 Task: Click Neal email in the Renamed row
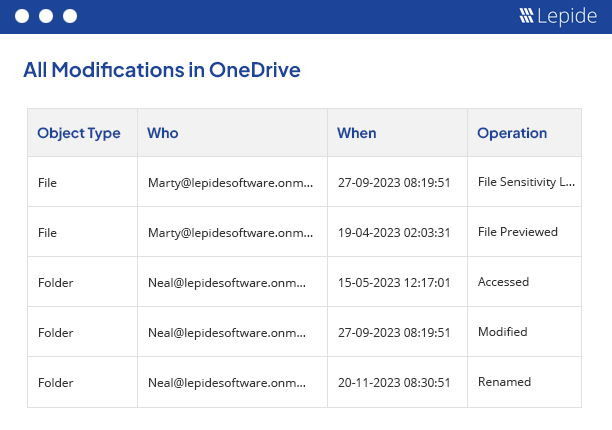point(227,382)
